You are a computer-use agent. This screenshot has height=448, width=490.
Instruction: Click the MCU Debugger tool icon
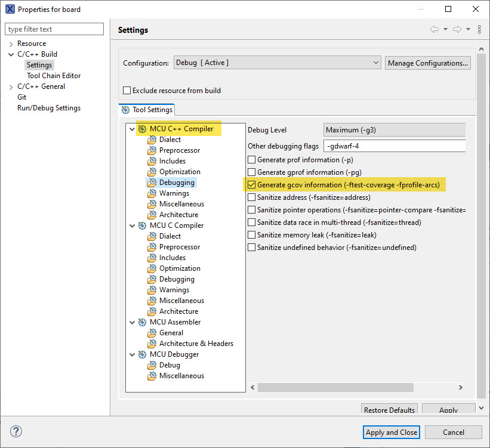point(142,354)
